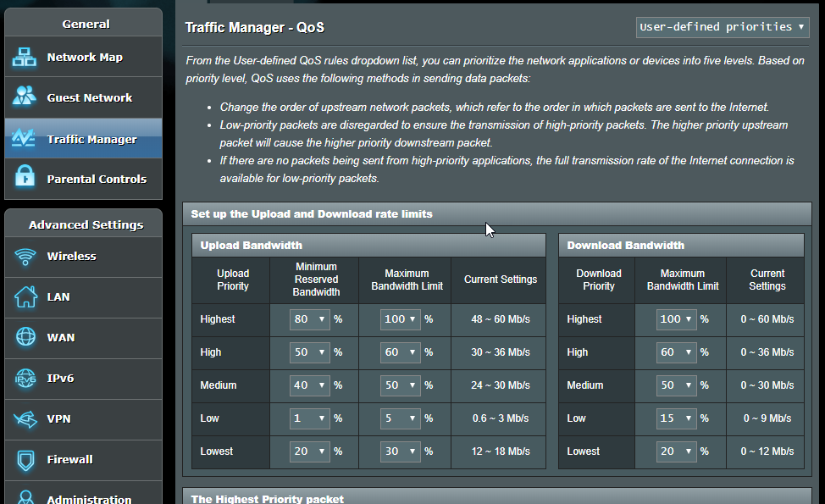Click the Network Map icon in sidebar
This screenshot has width=825, height=504.
coord(24,58)
